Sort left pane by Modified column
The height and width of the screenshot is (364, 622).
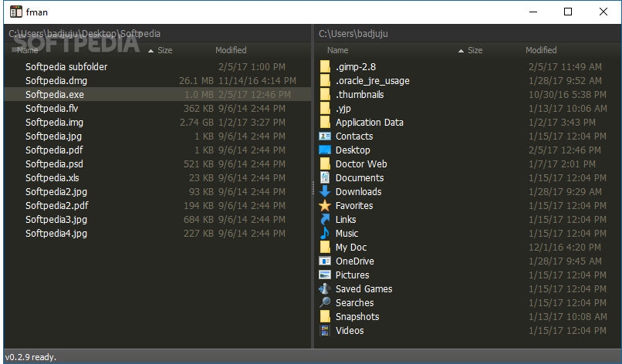[x=231, y=50]
